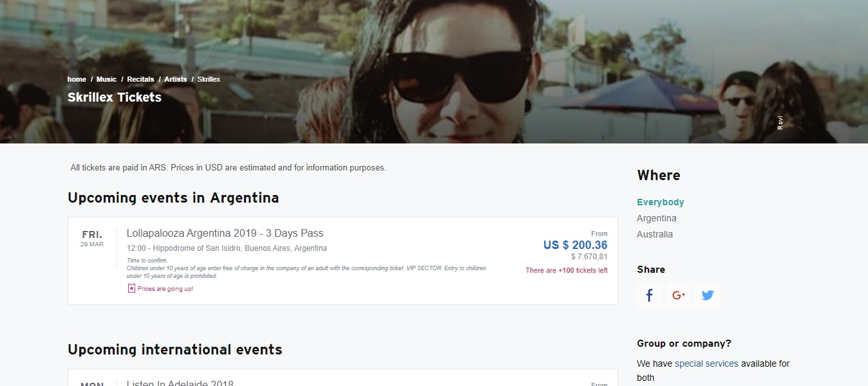Select Everybody location filter
The height and width of the screenshot is (386, 868).
660,202
